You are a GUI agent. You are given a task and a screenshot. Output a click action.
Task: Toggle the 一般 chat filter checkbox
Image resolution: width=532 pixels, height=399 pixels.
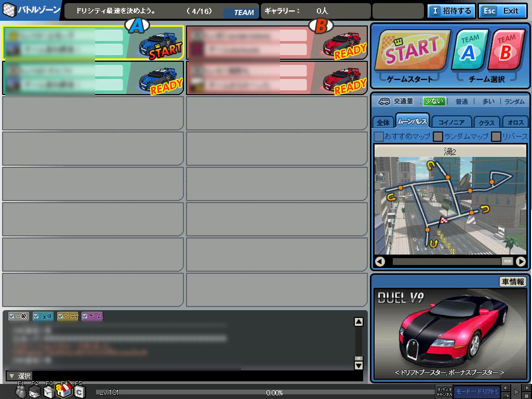(12, 316)
